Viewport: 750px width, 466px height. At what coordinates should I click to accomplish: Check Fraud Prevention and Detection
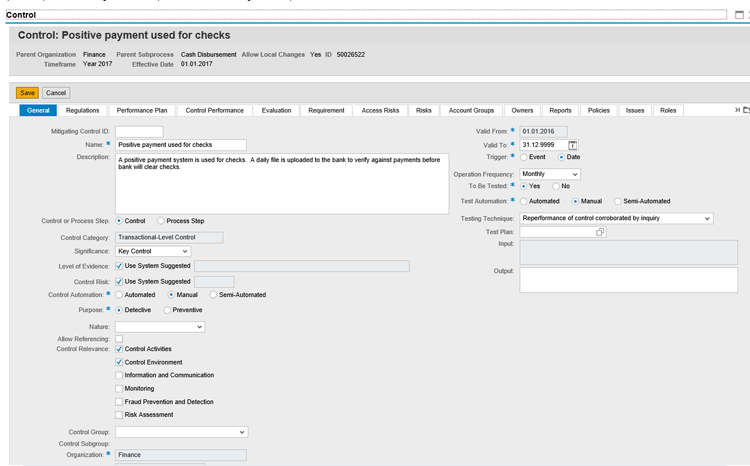(x=120, y=401)
